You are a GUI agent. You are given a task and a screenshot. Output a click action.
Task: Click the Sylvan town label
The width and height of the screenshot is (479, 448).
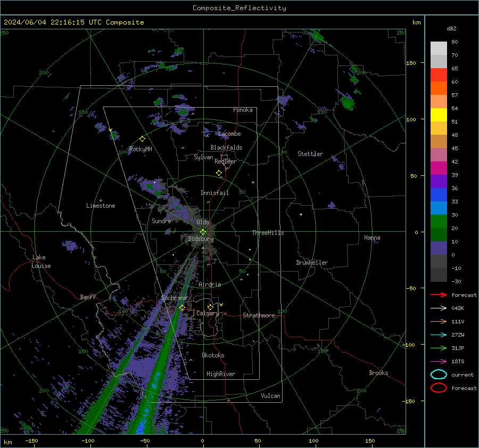click(x=203, y=157)
